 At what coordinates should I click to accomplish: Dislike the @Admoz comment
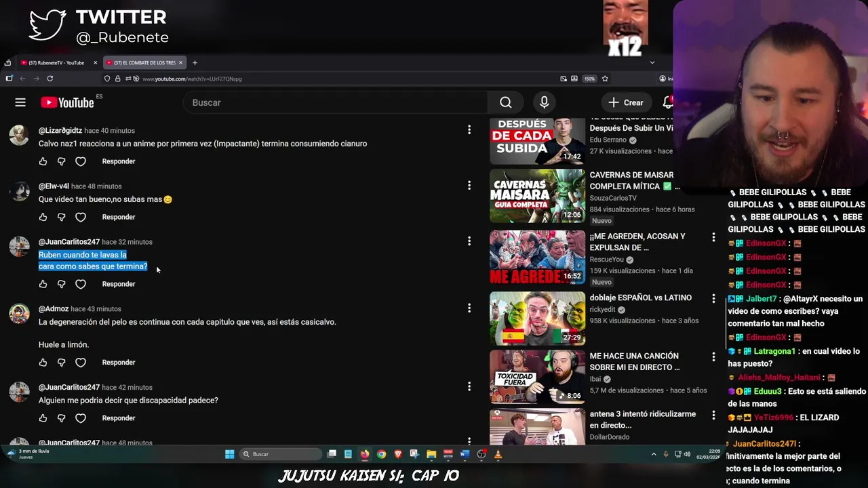[61, 363]
